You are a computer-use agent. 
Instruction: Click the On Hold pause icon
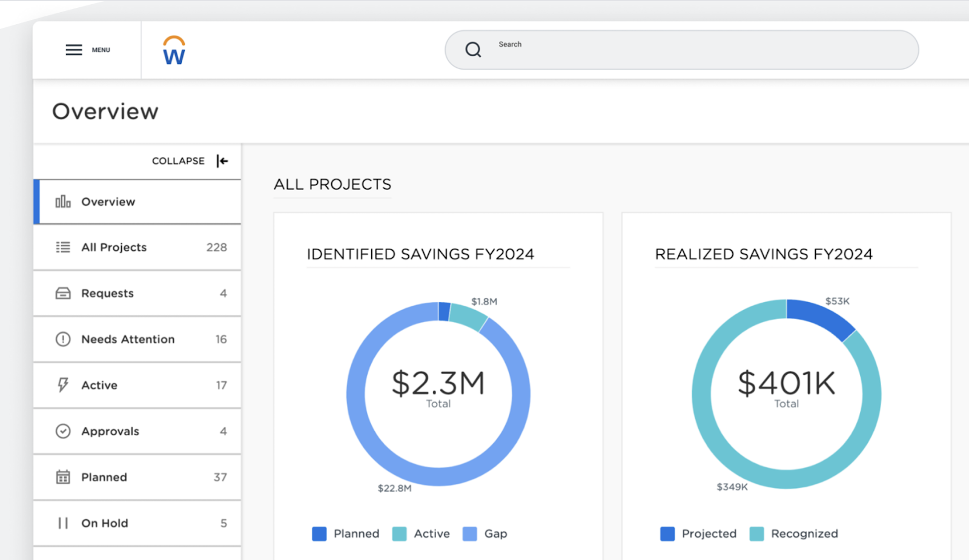pyautogui.click(x=63, y=523)
